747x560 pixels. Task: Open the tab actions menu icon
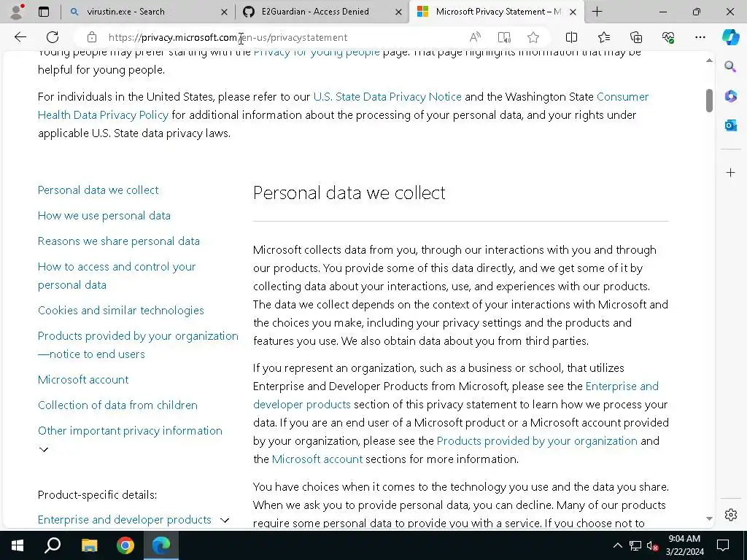43,12
